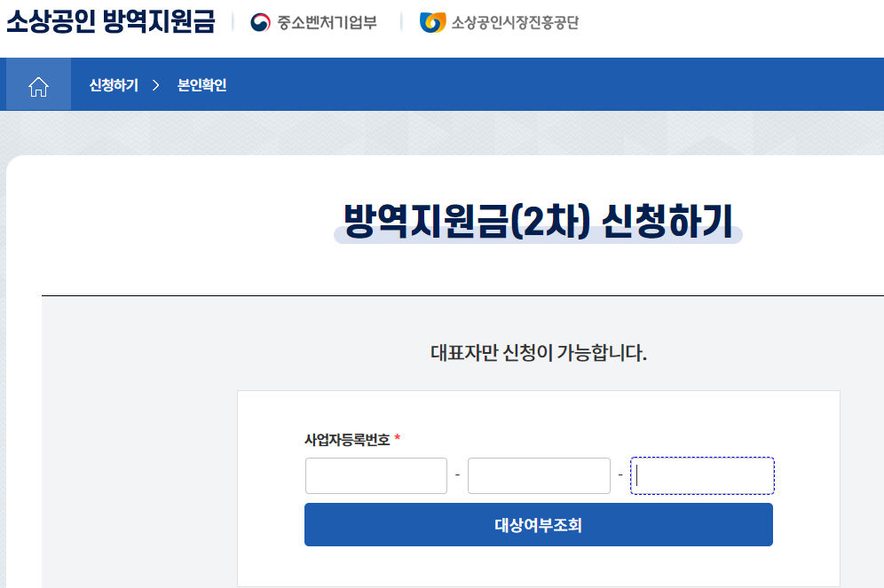
Task: Select the 신청하기 breadcrumb menu
Action: point(114,85)
